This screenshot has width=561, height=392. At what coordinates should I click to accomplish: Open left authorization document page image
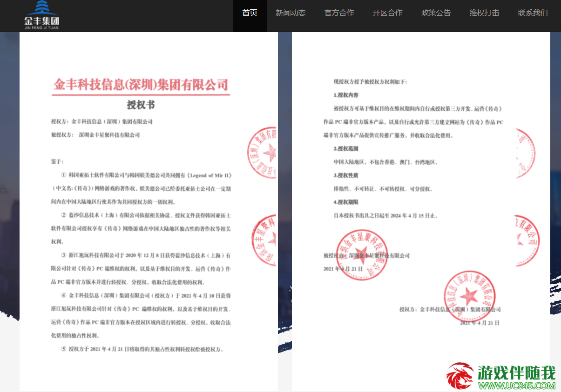tap(149, 212)
